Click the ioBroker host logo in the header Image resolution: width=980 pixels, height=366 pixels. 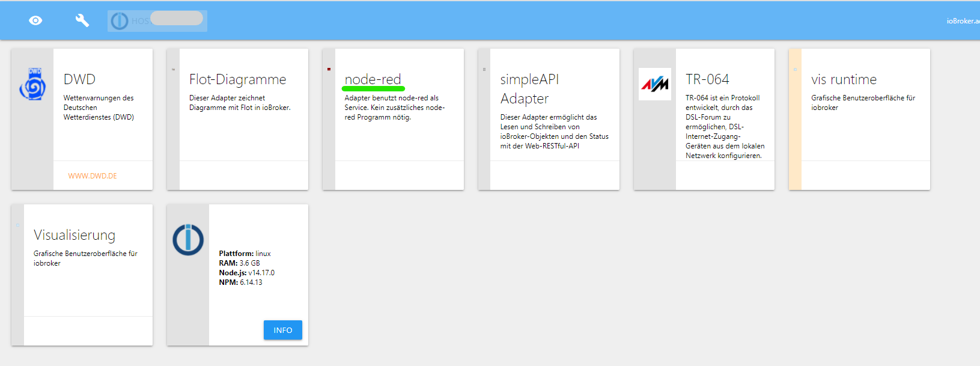(x=120, y=21)
